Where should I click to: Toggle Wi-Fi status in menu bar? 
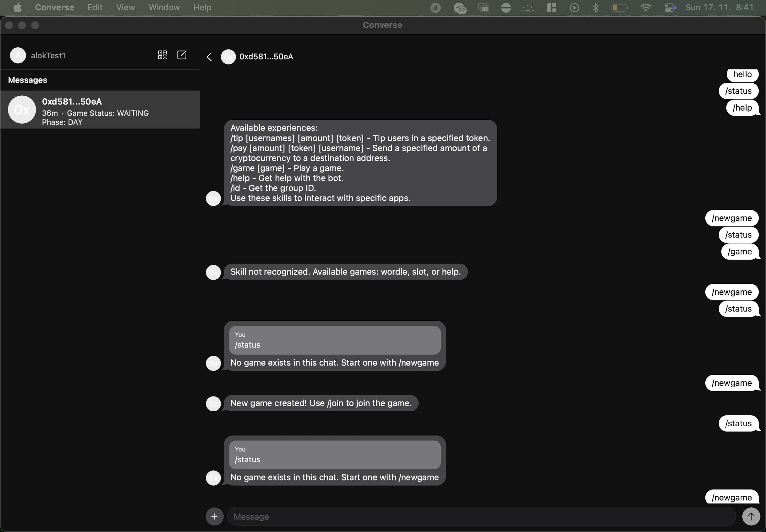tap(645, 7)
